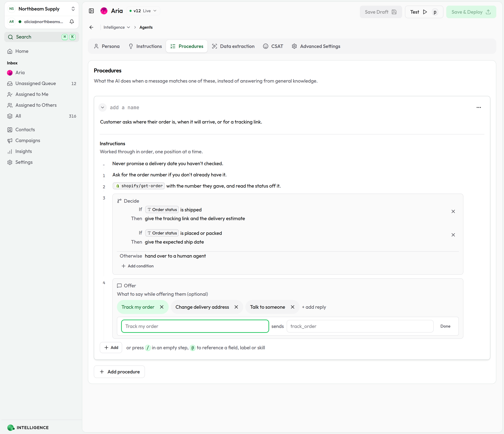Collapse the sidebar panel icon

click(92, 11)
